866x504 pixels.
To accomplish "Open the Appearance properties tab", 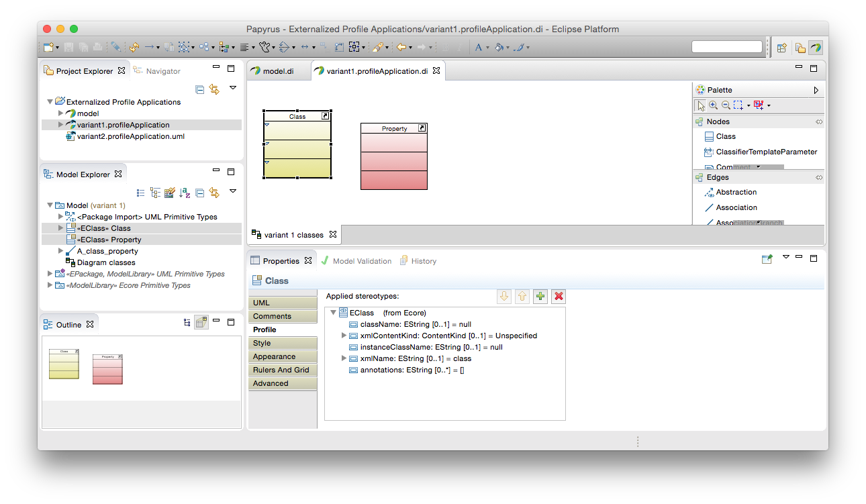I will click(x=283, y=356).
